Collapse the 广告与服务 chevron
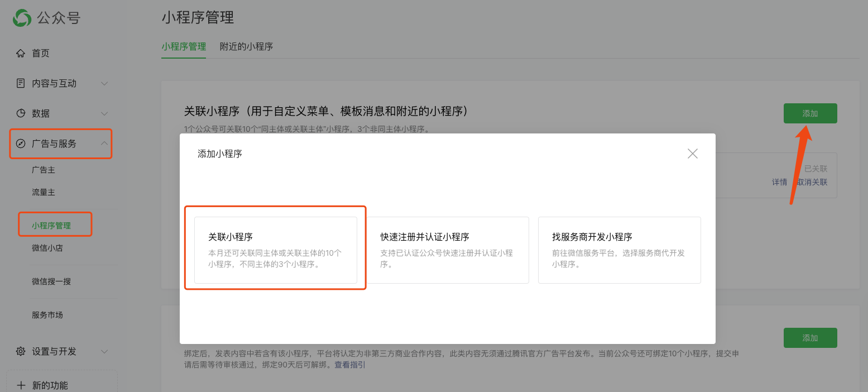This screenshot has width=868, height=392. click(x=104, y=144)
